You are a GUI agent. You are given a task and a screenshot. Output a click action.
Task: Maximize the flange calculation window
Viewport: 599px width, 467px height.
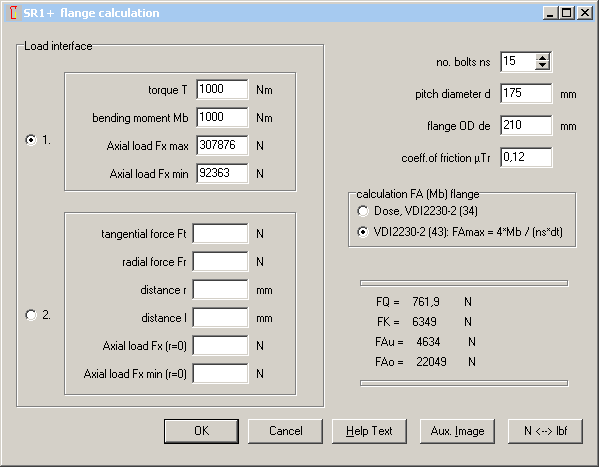click(567, 13)
